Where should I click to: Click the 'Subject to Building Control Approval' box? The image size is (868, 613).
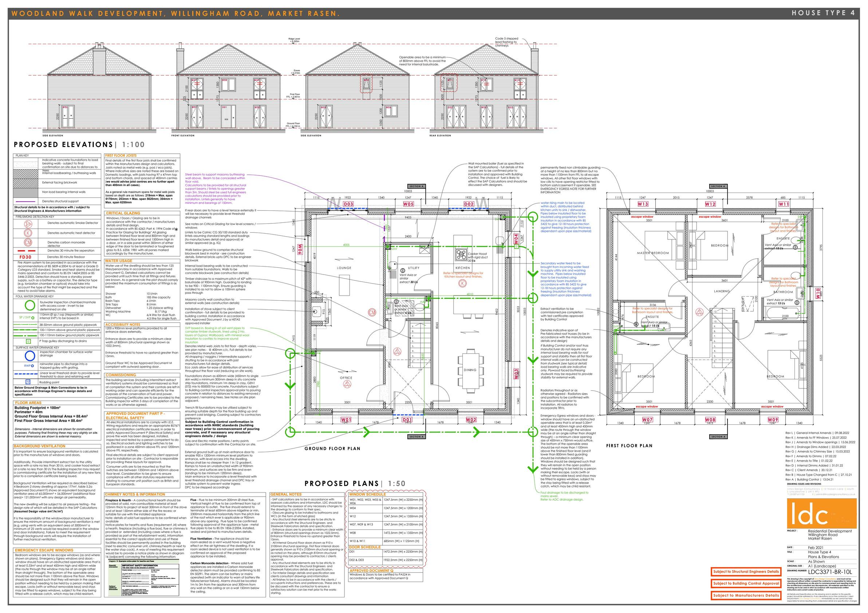point(746,584)
